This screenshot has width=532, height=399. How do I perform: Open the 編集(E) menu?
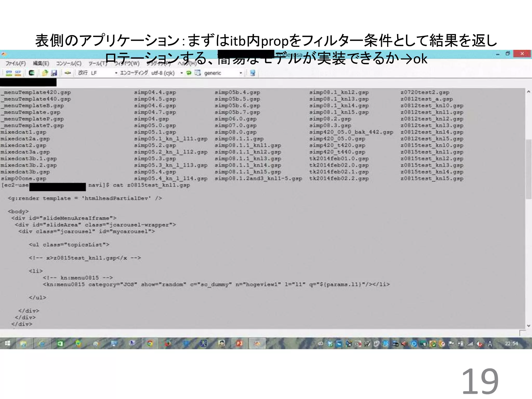coord(41,63)
